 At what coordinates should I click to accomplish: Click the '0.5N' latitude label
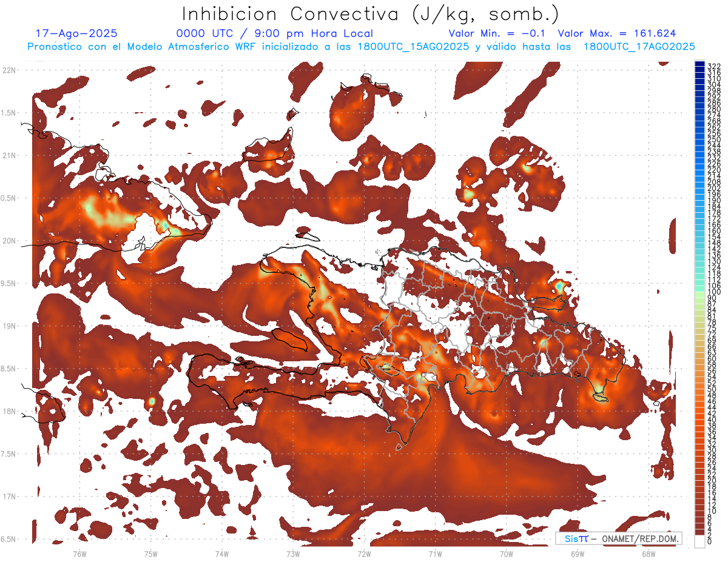(x=8, y=198)
